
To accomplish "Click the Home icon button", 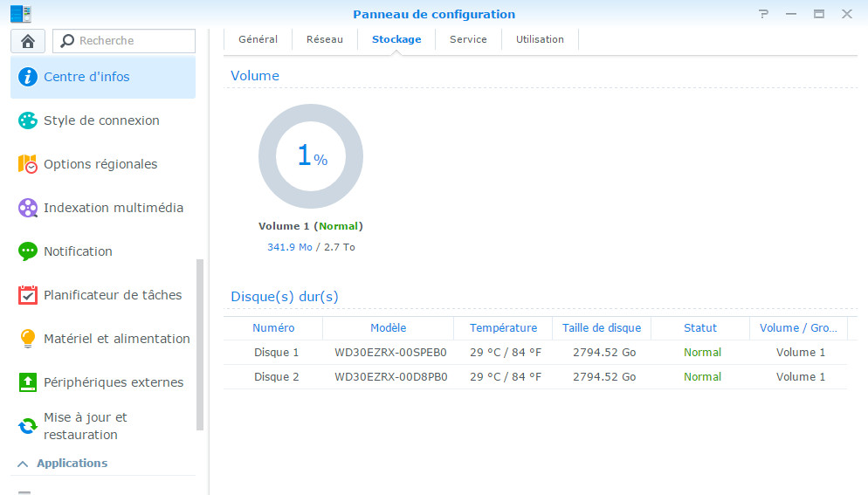I will [28, 41].
